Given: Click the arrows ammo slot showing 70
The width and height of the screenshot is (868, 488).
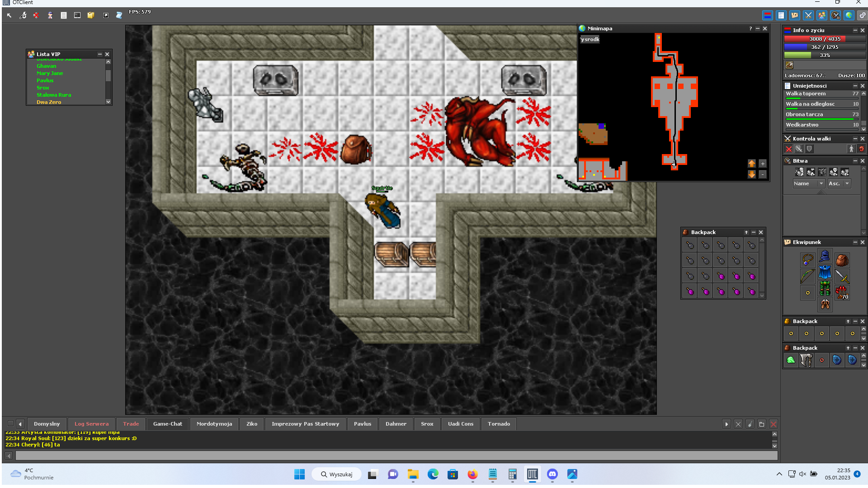Looking at the screenshot, I should [842, 292].
